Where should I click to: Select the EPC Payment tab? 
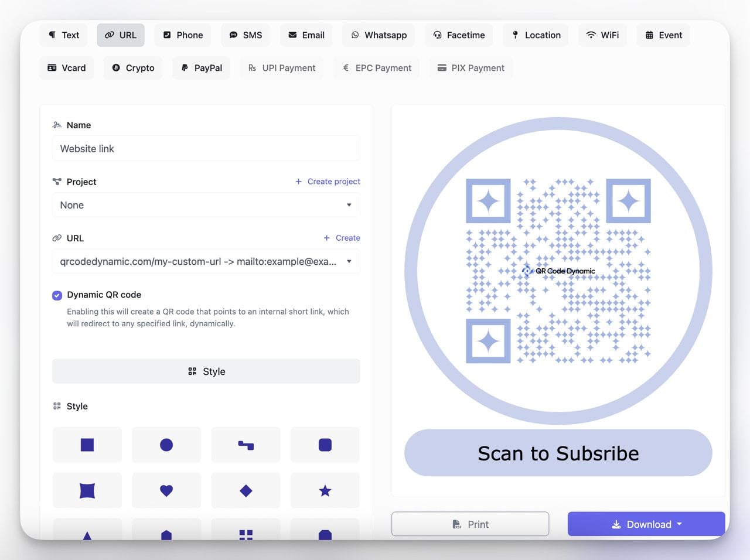(377, 68)
